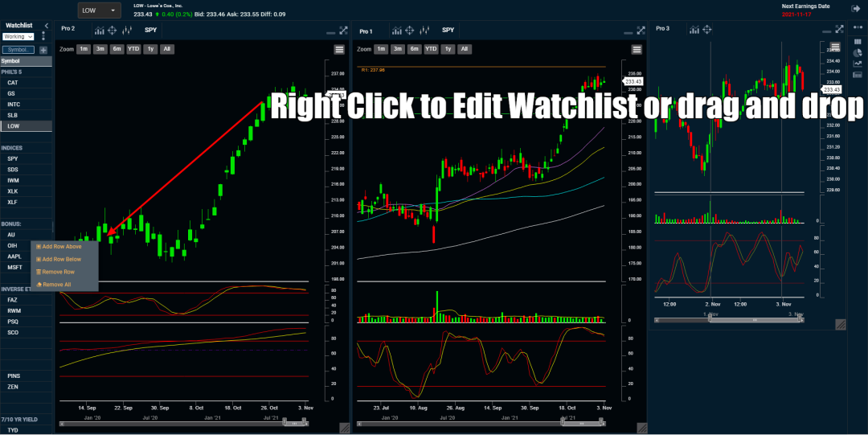Click Pro 2 scrollbar left arrow
The height and width of the screenshot is (439, 868).
coord(62,424)
